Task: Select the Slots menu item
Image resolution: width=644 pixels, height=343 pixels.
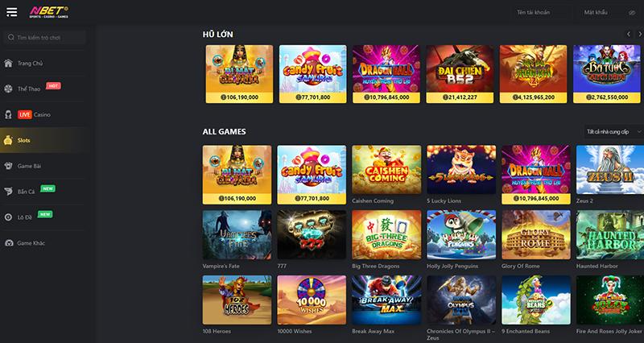Action: click(44, 140)
